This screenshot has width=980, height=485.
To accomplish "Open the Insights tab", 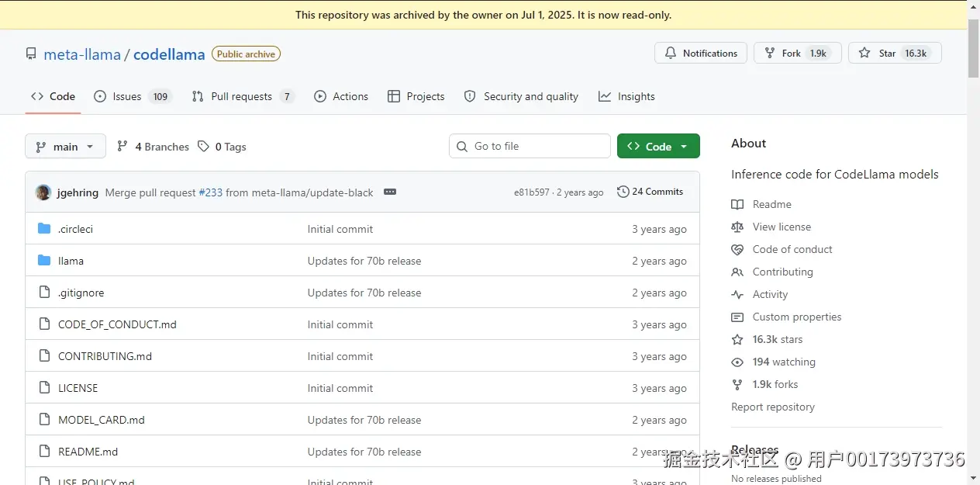I will coord(626,96).
